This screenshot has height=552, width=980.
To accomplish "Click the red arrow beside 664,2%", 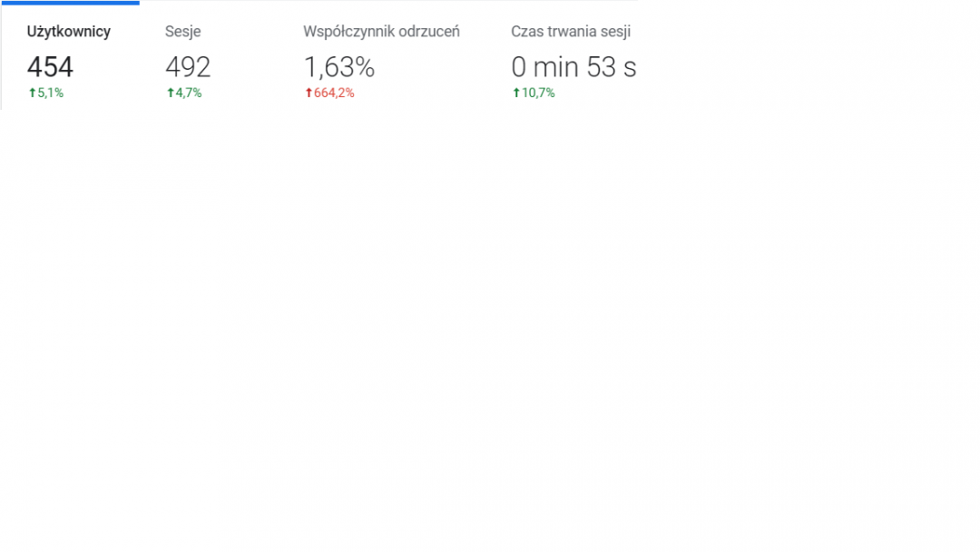I will [309, 93].
